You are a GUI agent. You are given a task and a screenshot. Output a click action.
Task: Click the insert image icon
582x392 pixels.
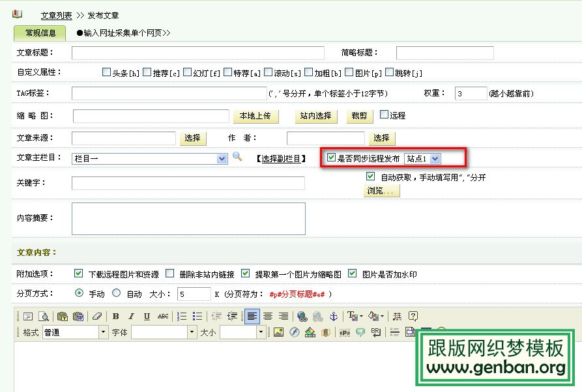[278, 332]
